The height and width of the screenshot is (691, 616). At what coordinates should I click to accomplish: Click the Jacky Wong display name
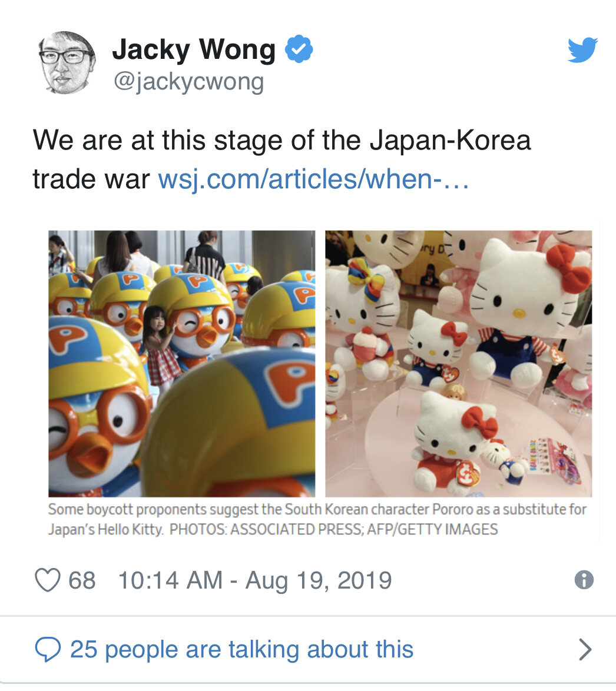194,49
